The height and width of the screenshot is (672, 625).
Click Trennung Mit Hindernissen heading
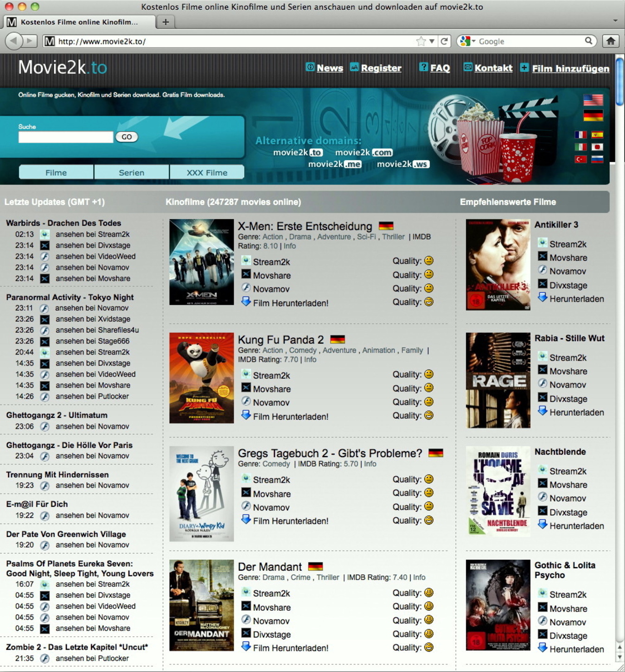[x=57, y=475]
